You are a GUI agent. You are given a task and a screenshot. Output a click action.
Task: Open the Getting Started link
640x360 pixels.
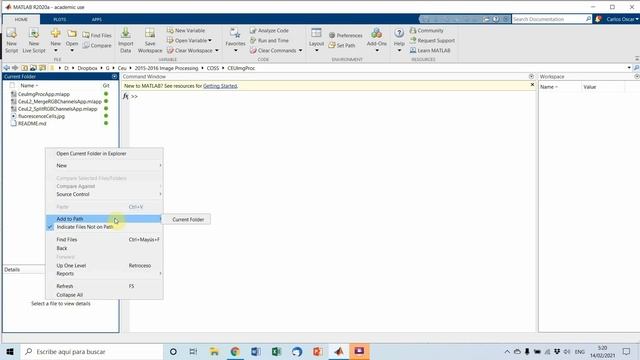point(220,86)
